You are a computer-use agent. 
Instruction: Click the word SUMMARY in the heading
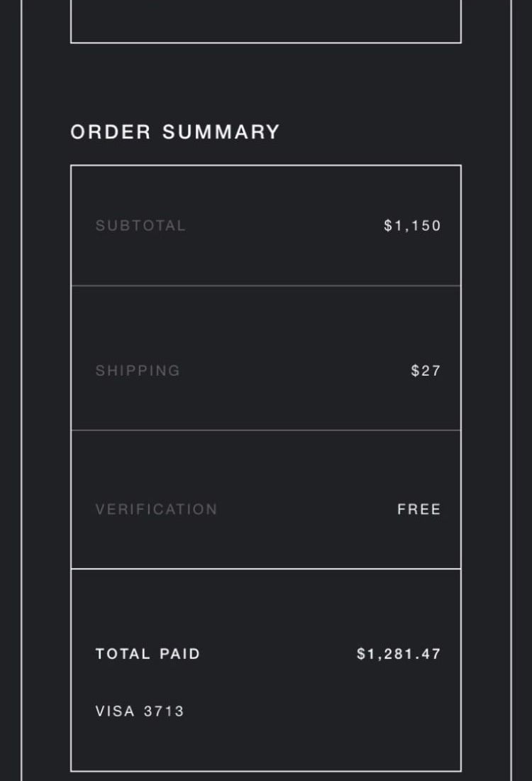(221, 132)
